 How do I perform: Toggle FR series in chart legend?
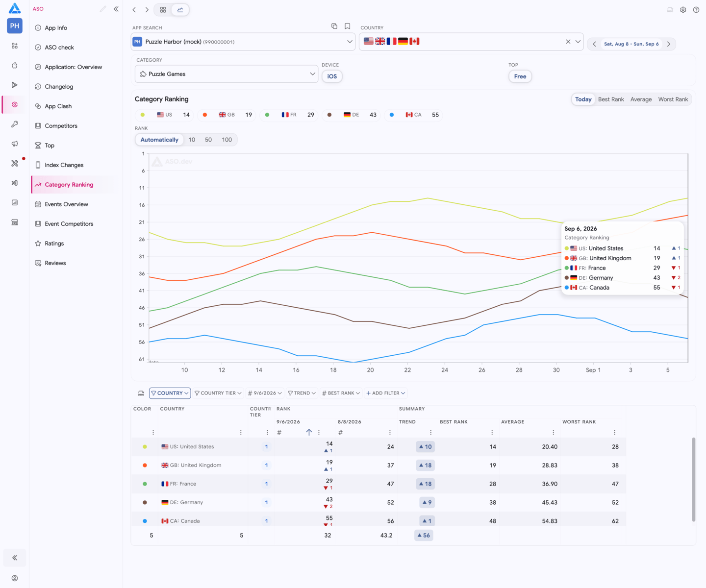coord(289,115)
